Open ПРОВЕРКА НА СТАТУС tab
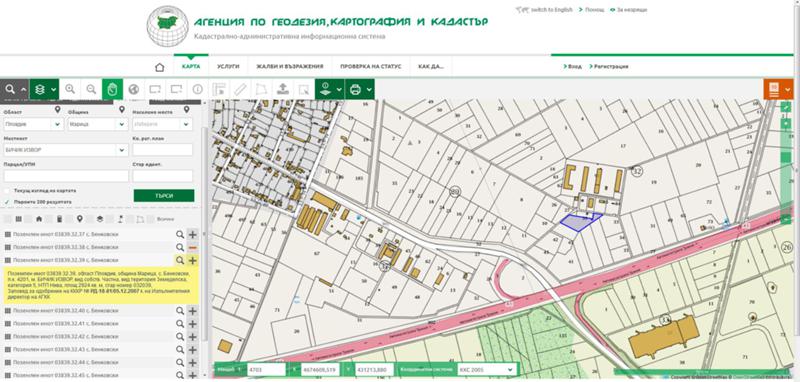 (371, 67)
